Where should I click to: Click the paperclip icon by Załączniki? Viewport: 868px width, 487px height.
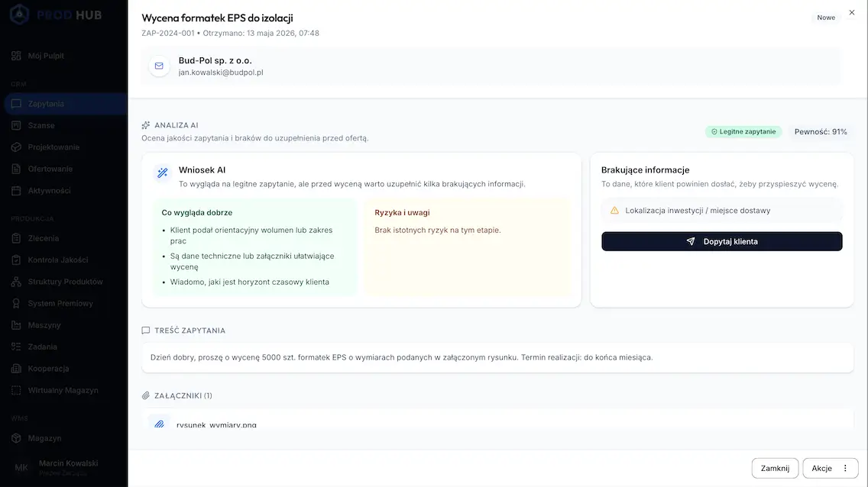point(146,396)
